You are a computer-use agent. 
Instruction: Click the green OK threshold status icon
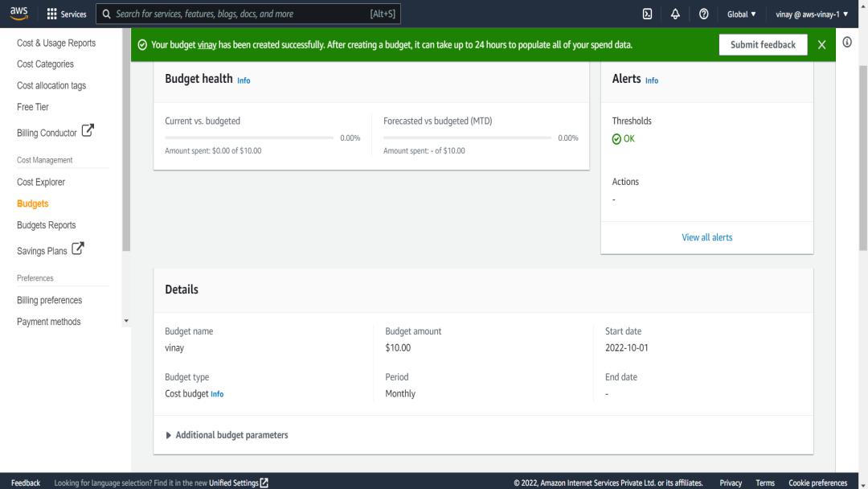[616, 139]
